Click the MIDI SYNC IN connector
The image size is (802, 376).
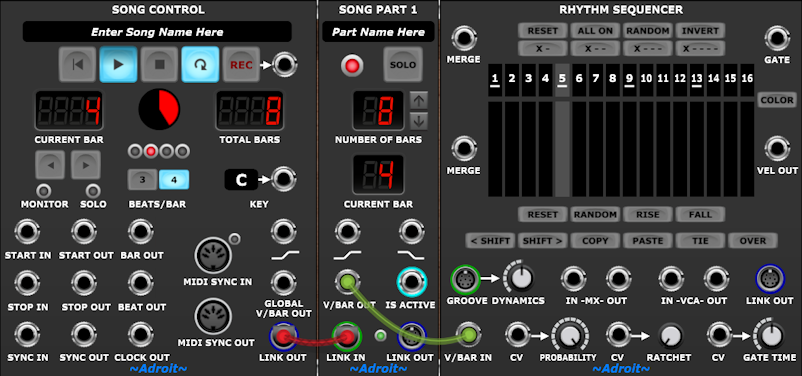click(x=213, y=255)
